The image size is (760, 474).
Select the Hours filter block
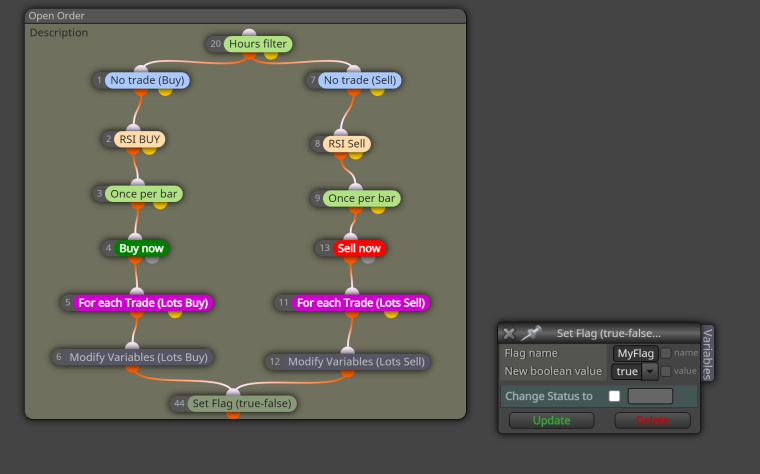(x=258, y=44)
